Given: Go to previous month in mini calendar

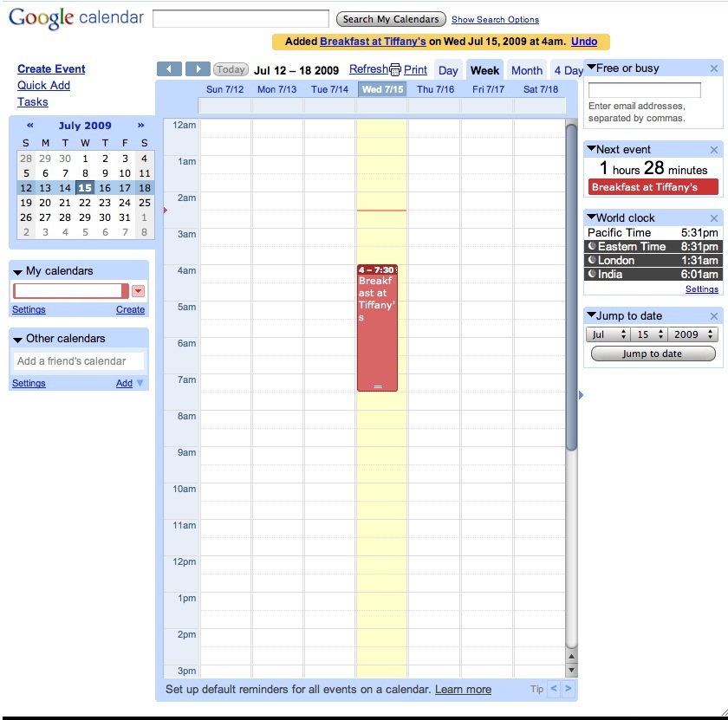Looking at the screenshot, I should pos(29,125).
